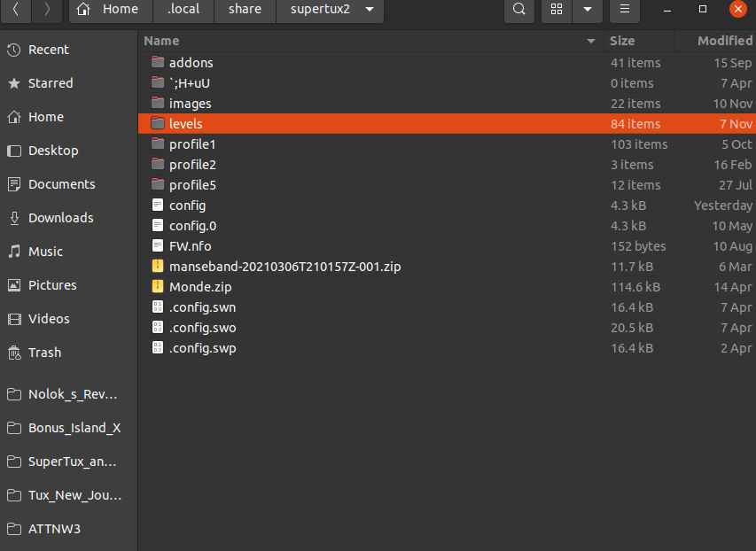Jump to share in the path bar
Screen dimensions: 756x551
click(244, 10)
